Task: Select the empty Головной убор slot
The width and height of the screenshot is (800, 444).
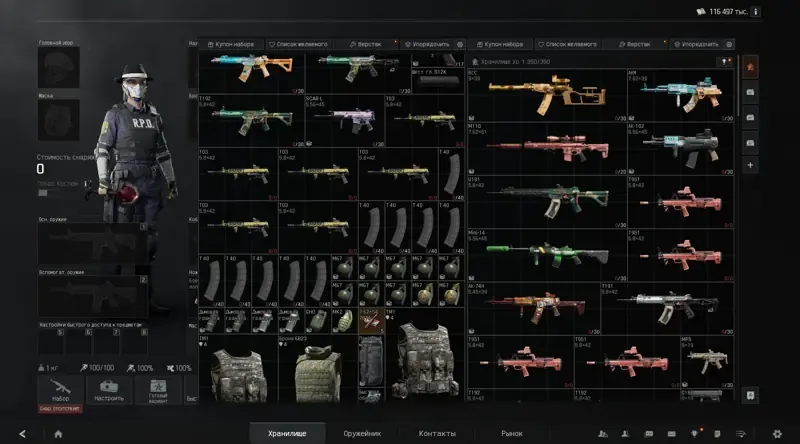Action: coord(59,67)
